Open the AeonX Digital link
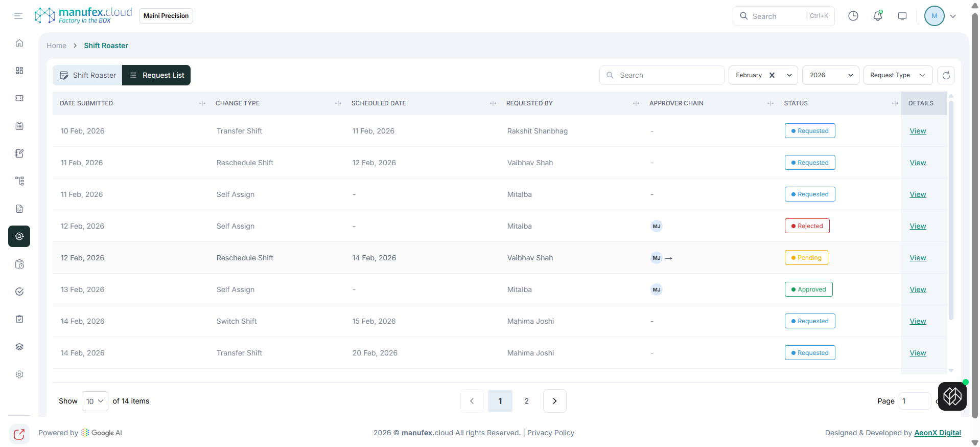 coord(937,433)
